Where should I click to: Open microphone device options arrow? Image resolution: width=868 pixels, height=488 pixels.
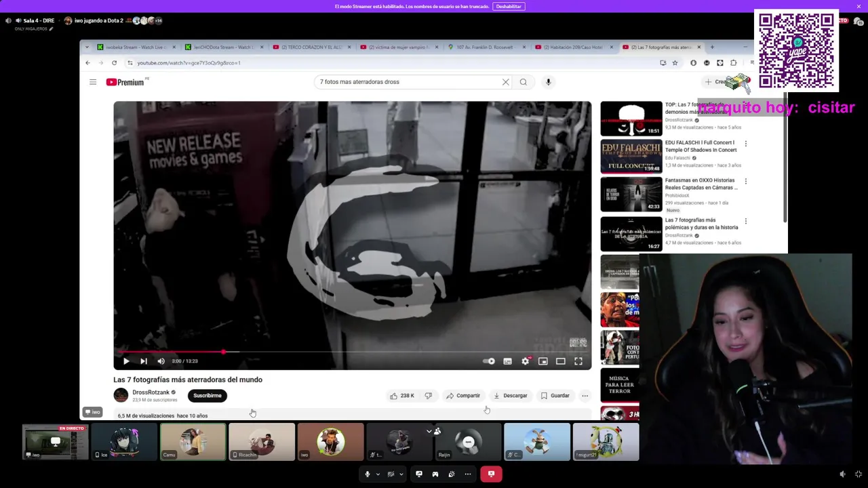(378, 474)
